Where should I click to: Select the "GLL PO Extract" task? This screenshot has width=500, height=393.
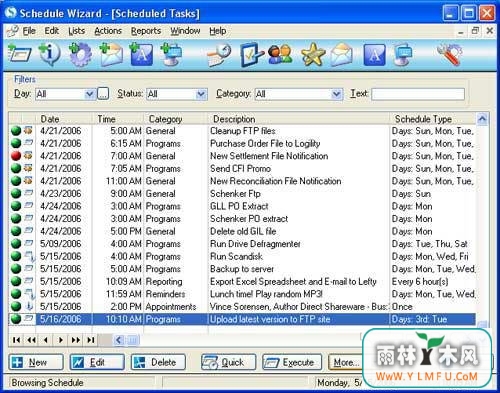[242, 206]
